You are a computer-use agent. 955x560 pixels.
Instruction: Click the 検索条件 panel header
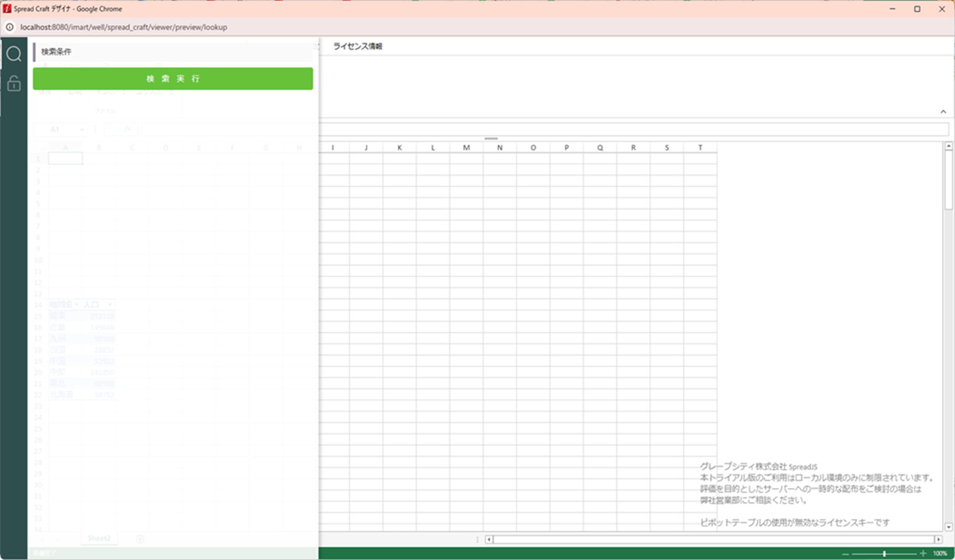click(x=56, y=52)
